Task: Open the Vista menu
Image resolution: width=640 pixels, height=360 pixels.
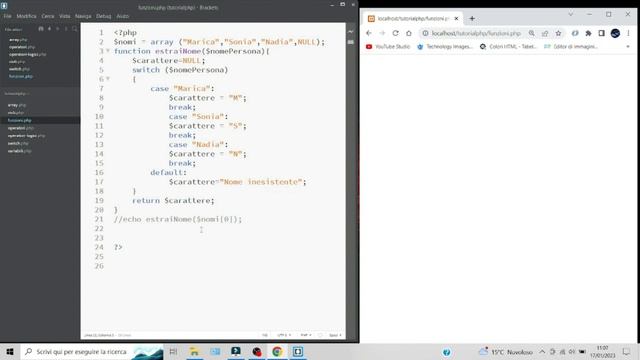Action: point(65,16)
